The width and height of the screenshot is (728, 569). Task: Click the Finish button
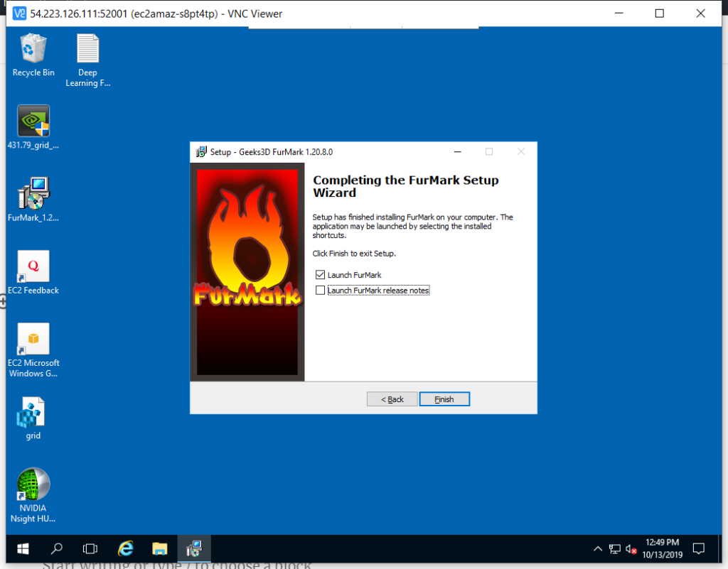click(x=444, y=399)
